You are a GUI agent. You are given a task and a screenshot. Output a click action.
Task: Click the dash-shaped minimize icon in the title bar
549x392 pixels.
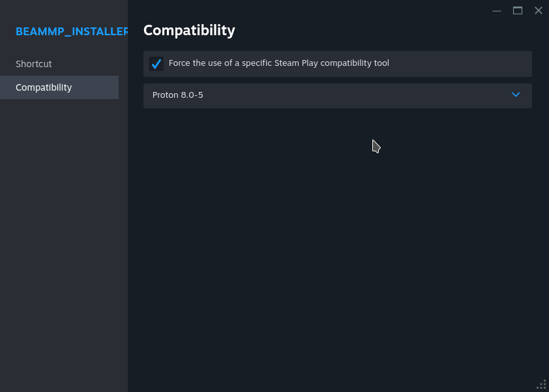497,10
